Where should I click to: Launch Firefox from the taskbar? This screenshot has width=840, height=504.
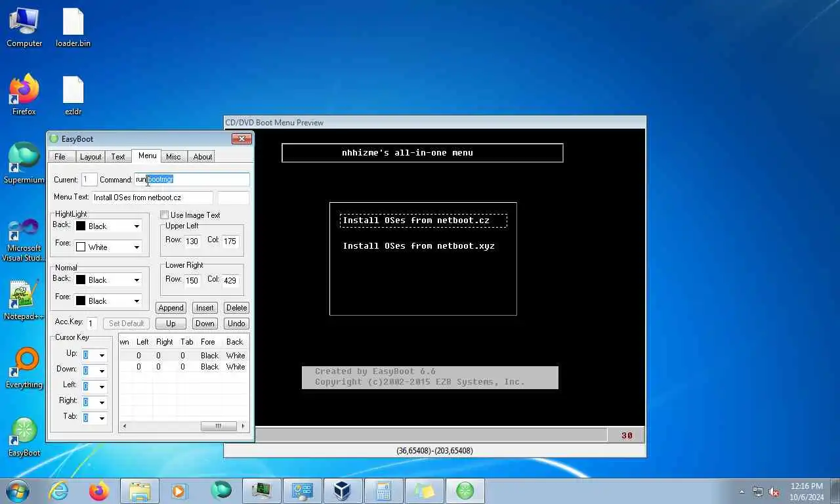click(x=99, y=491)
